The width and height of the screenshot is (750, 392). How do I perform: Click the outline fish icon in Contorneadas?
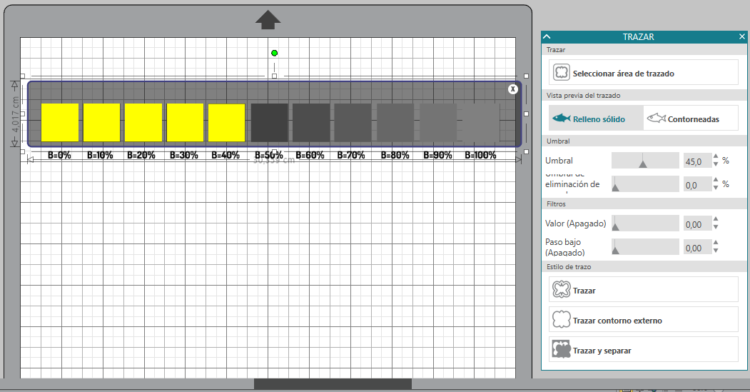[656, 118]
